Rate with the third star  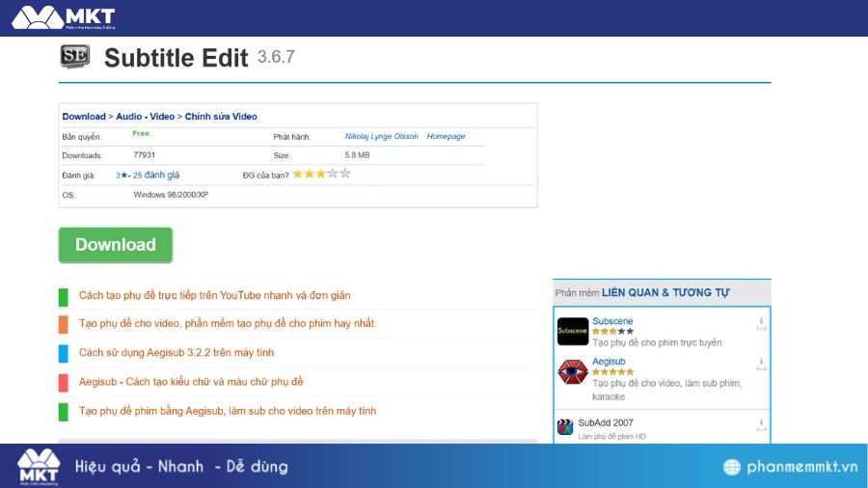tap(320, 174)
